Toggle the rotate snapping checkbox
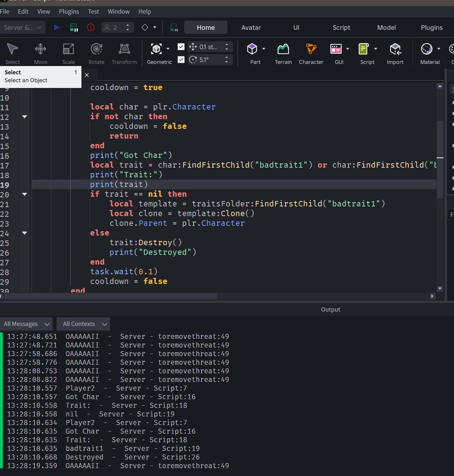The image size is (454, 476). [x=181, y=60]
